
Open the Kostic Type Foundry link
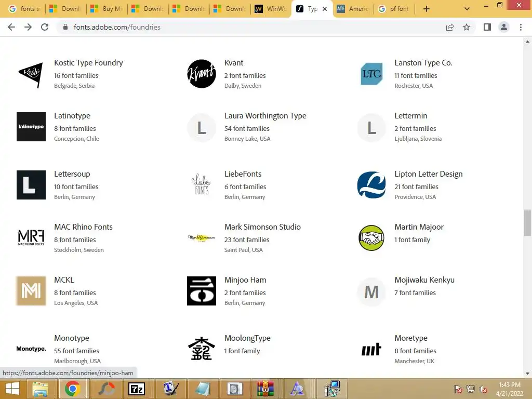click(x=88, y=63)
